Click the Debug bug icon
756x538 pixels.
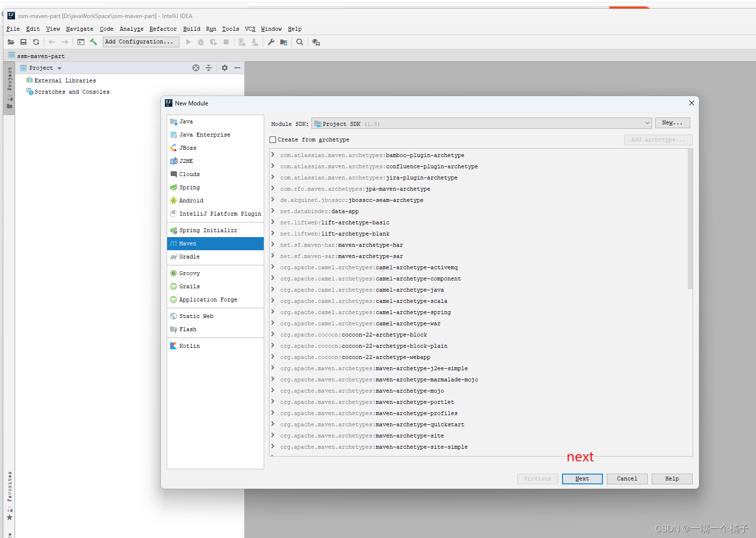pyautogui.click(x=201, y=42)
